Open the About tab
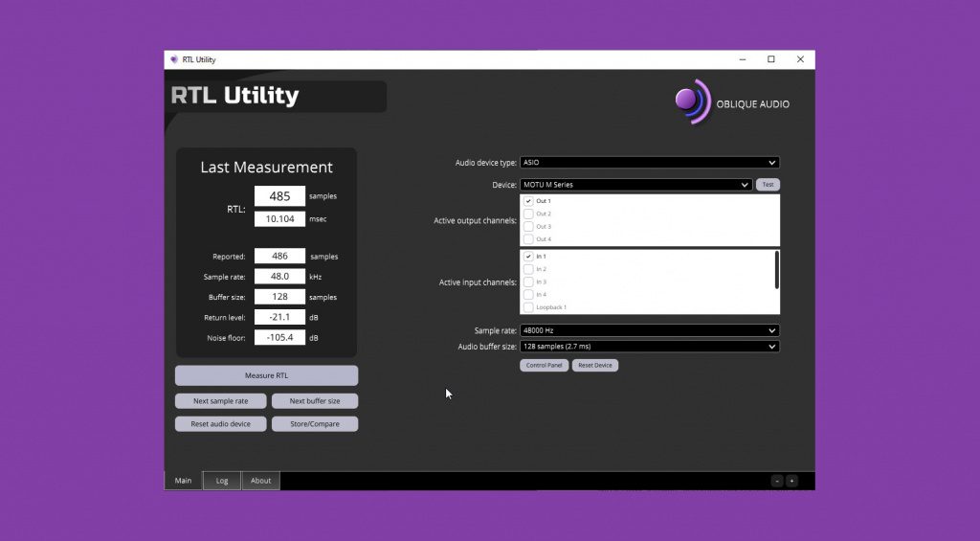 coord(260,481)
